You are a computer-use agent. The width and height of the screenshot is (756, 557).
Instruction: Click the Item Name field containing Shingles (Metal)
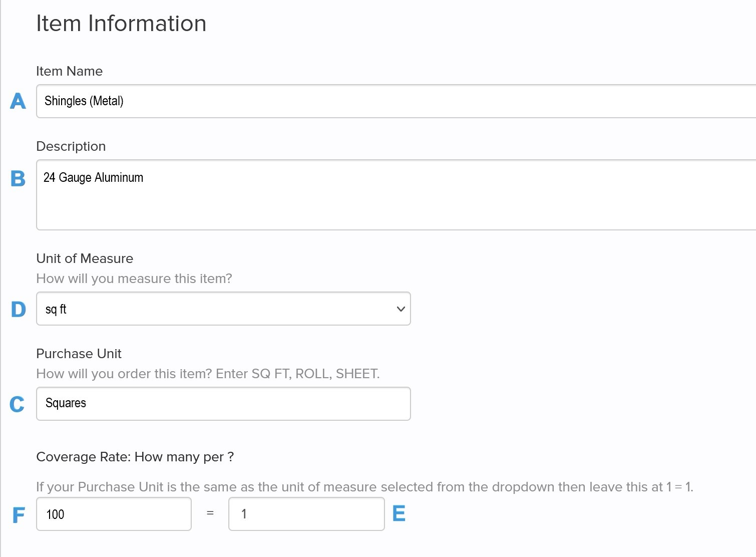[396, 101]
